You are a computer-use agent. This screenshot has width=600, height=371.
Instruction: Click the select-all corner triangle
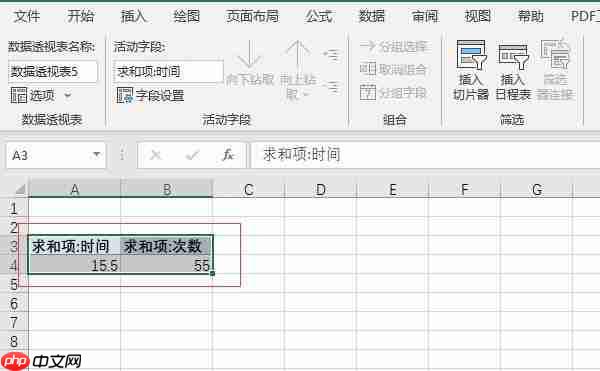(20, 189)
